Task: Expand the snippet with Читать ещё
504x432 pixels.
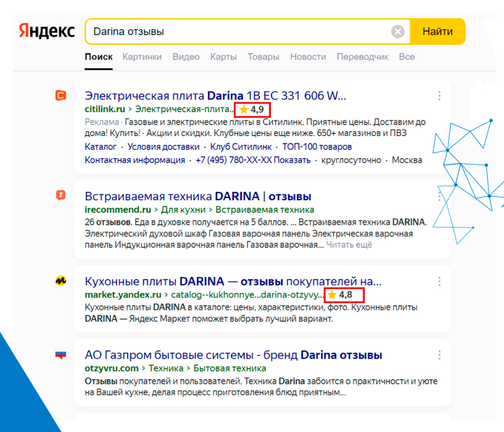Action: (349, 245)
